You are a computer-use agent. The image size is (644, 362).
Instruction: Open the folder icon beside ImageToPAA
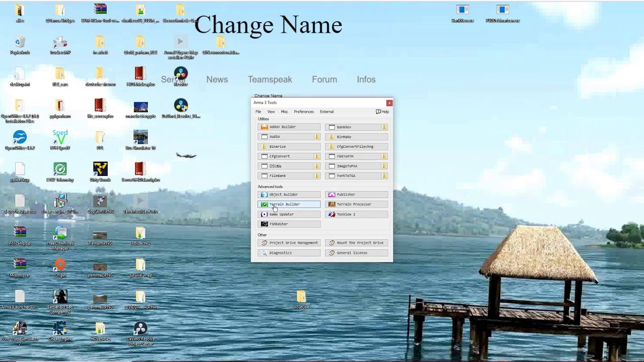[384, 166]
